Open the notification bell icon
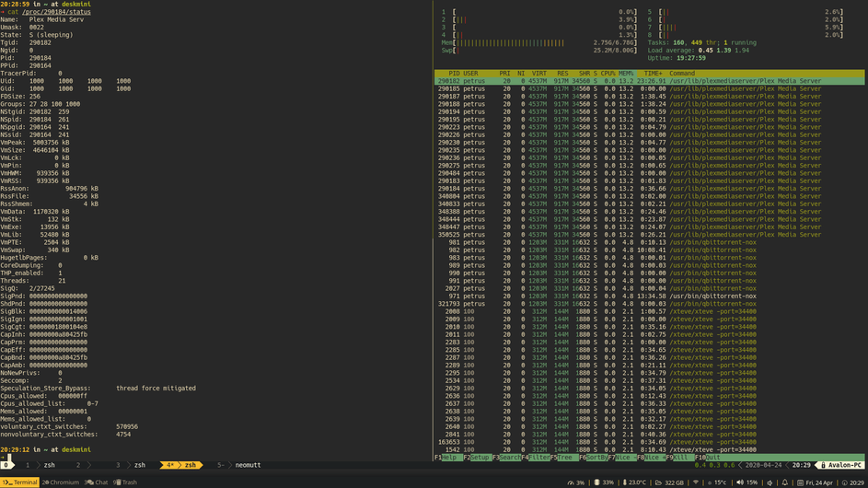The image size is (868, 488). click(784, 482)
